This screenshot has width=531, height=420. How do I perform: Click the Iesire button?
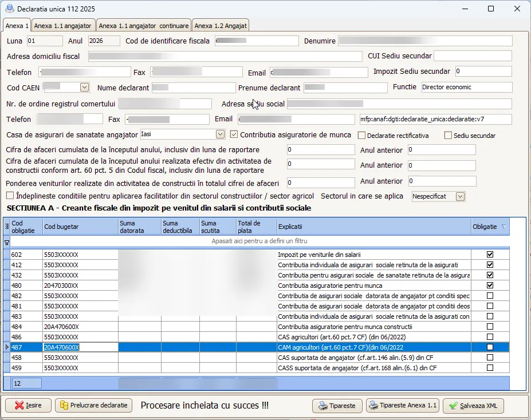pos(28,405)
